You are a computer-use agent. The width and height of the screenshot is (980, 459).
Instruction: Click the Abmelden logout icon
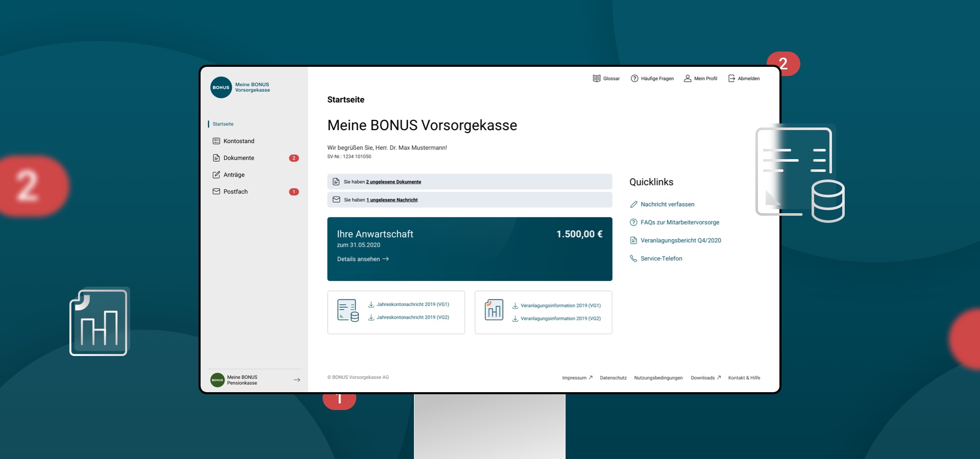click(731, 79)
